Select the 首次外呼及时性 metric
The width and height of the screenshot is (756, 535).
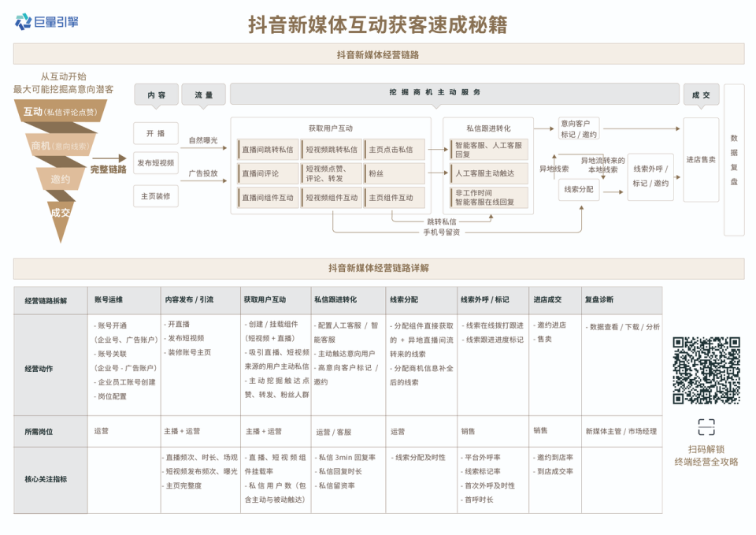[x=488, y=486]
